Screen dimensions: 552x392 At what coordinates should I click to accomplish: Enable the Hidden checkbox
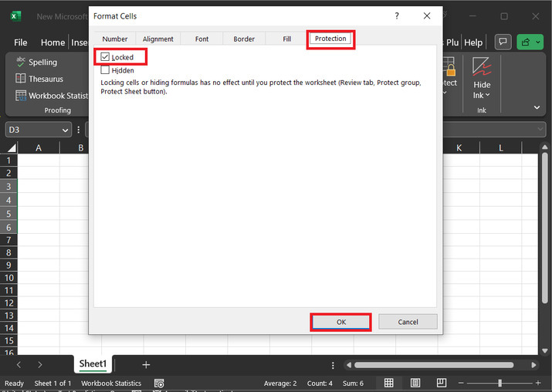tap(105, 70)
